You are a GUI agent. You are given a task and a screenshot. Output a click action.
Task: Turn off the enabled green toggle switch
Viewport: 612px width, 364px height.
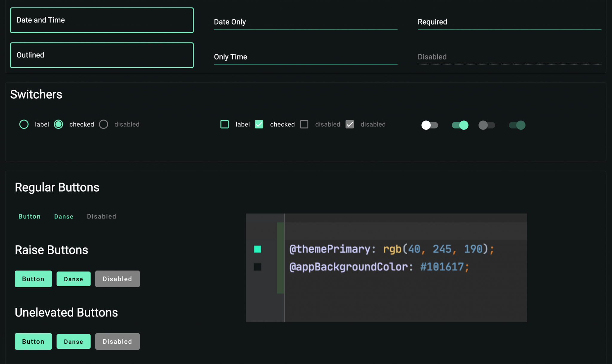click(x=460, y=125)
